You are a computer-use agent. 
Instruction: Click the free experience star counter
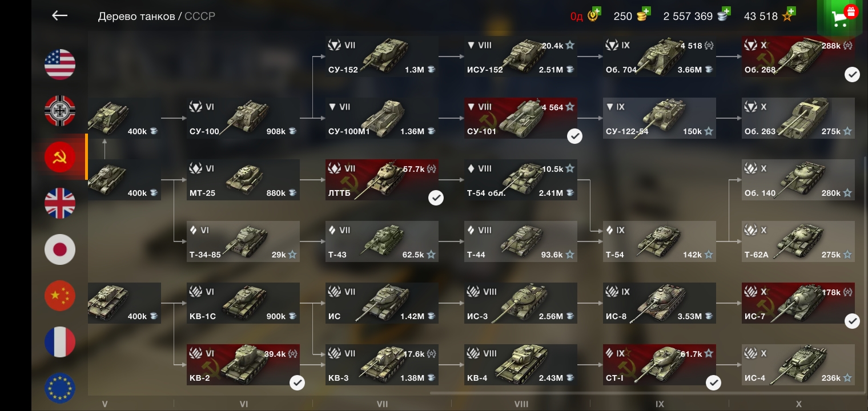(x=768, y=16)
